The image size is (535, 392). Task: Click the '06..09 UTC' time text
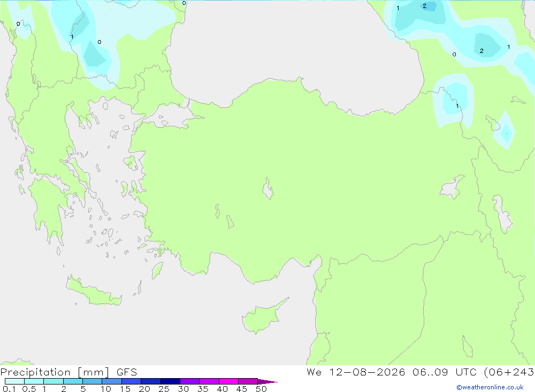[x=444, y=372]
